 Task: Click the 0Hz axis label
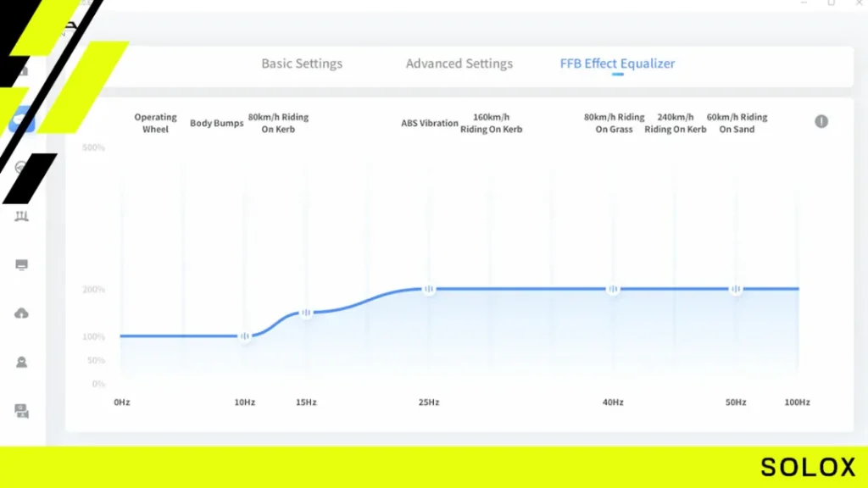(x=122, y=402)
